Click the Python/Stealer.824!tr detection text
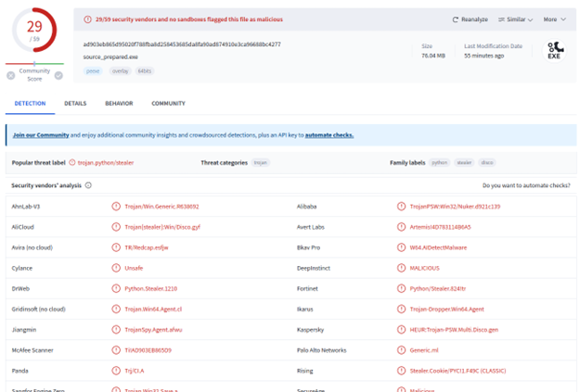579x392 pixels. tap(438, 289)
